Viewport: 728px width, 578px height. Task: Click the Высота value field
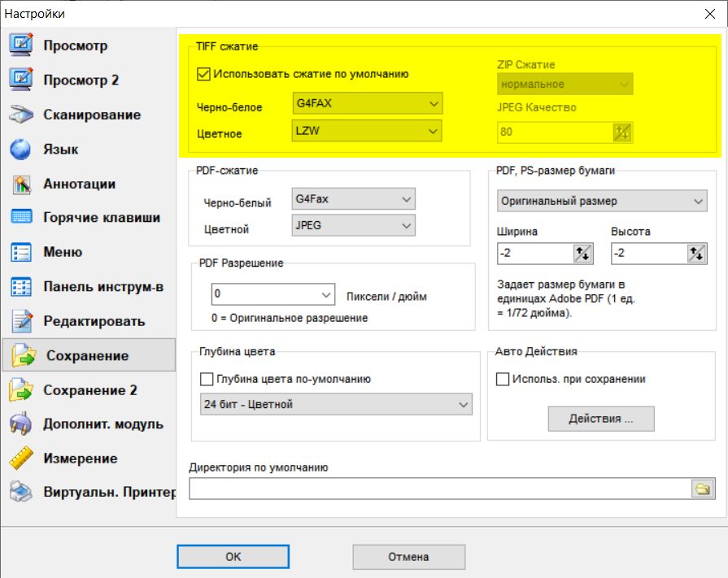650,254
